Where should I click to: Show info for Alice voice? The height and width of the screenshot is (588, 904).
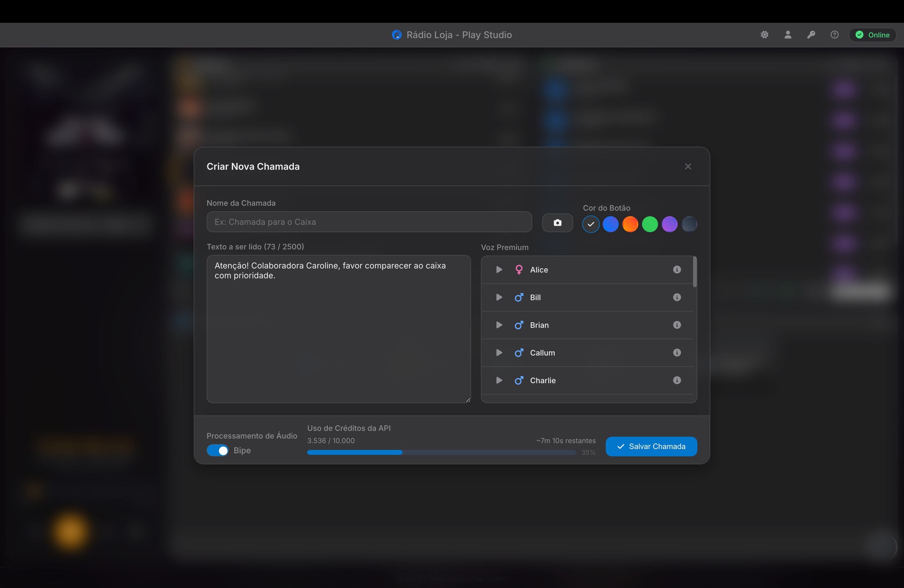pos(676,270)
